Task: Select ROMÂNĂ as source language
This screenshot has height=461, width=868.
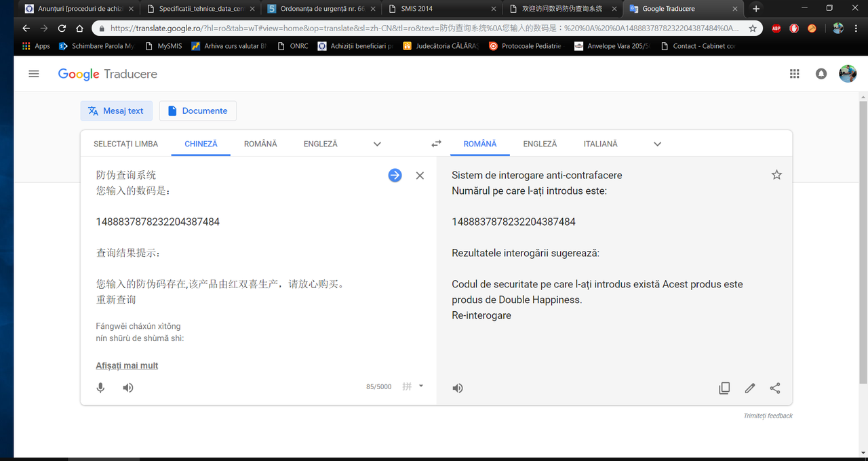Action: point(260,144)
